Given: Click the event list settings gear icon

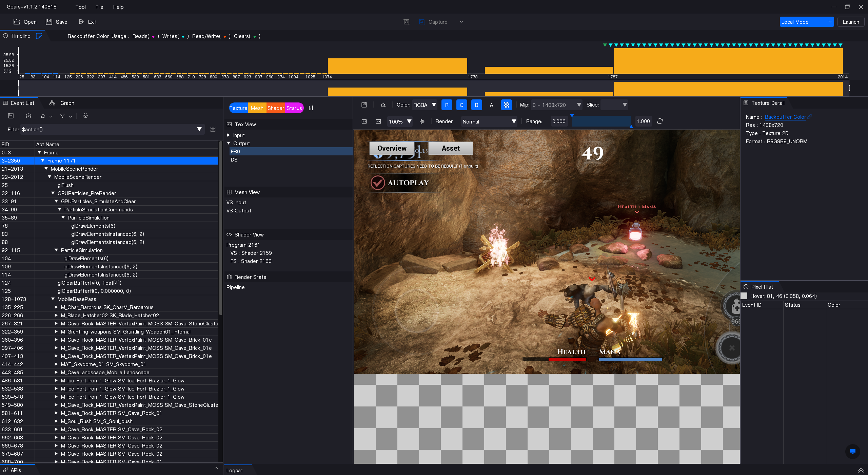Looking at the screenshot, I should [85, 116].
